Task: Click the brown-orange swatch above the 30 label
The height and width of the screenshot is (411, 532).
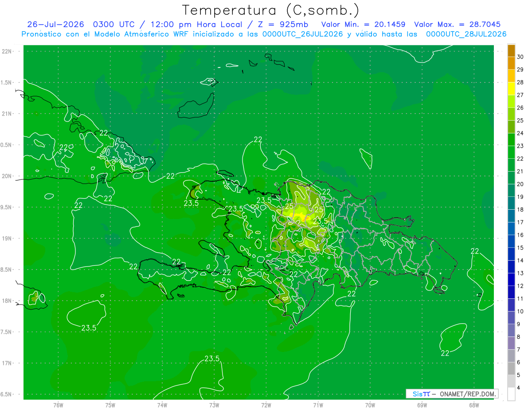Action: point(511,51)
